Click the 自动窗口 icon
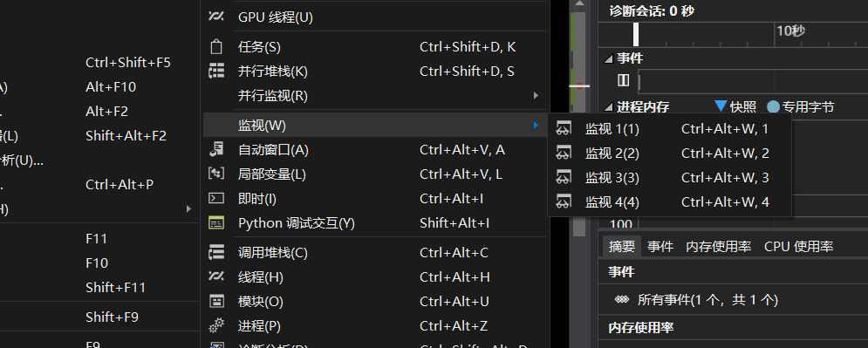The height and width of the screenshot is (348, 868). 215,149
